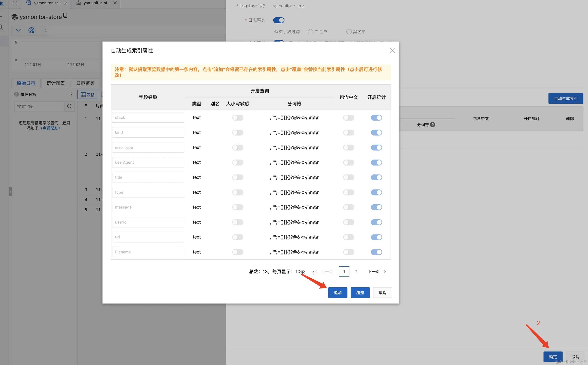Click the copy icon beside ysmonitor-store title
588x365 pixels.
(65, 15)
